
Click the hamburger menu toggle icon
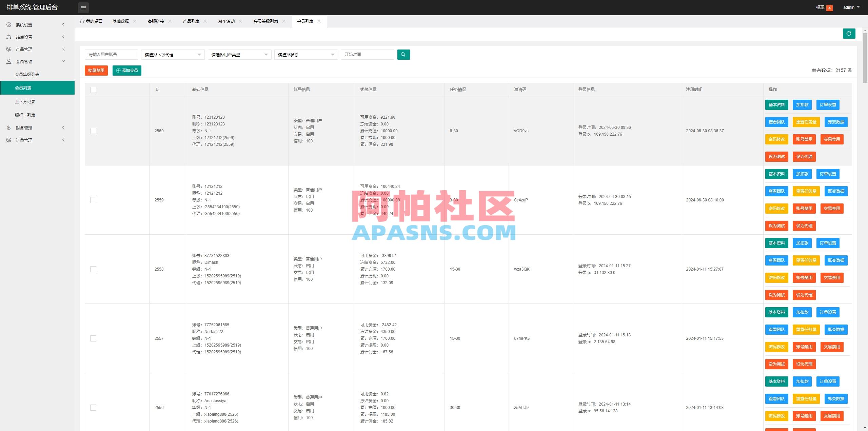[83, 7]
